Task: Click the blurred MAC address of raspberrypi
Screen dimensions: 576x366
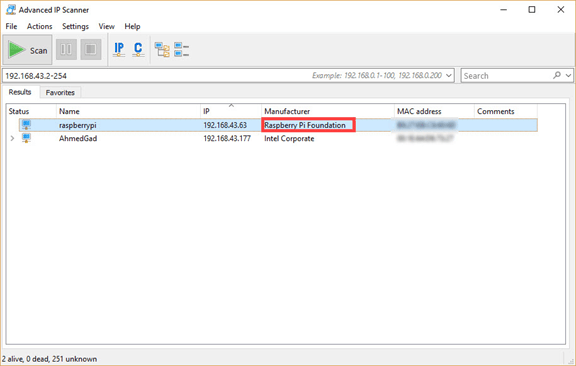Action: 426,125
